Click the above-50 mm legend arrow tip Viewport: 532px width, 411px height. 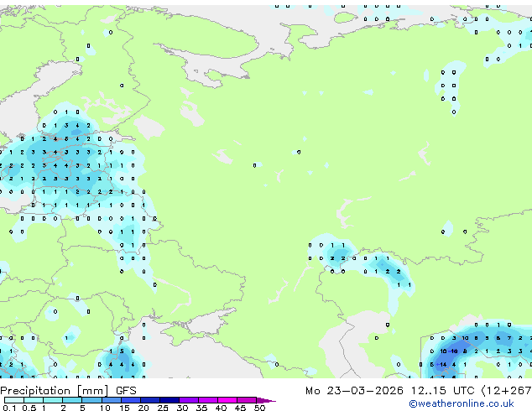point(266,401)
